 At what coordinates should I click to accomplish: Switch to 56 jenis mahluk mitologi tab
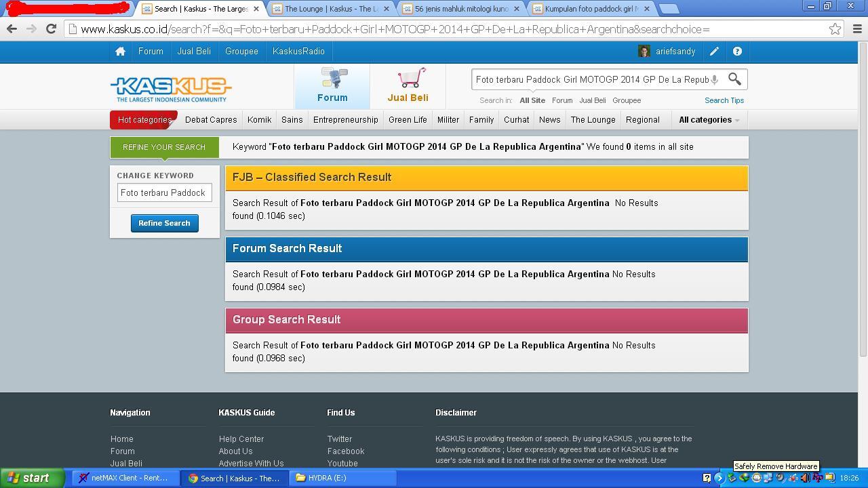click(x=461, y=9)
